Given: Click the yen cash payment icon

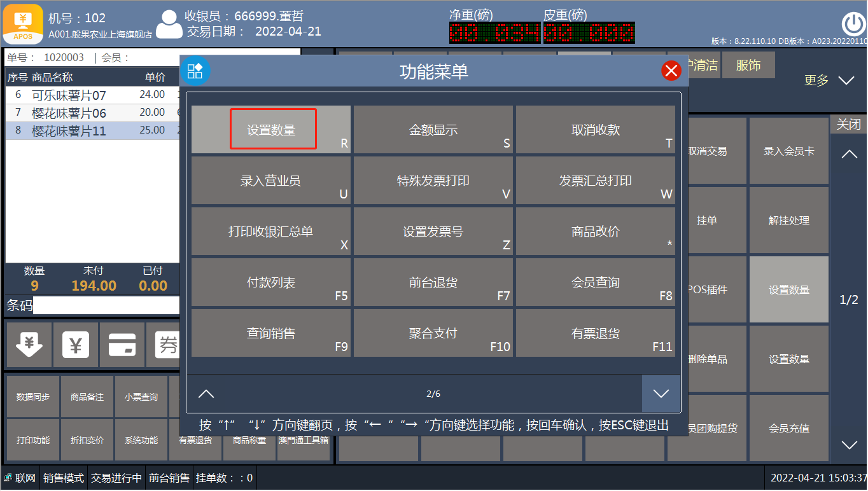Looking at the screenshot, I should click(x=76, y=345).
